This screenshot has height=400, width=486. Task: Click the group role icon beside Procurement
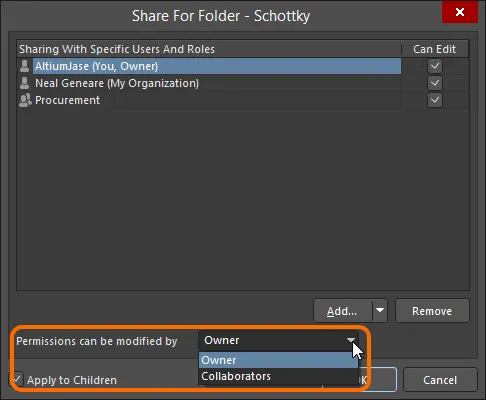click(25, 100)
